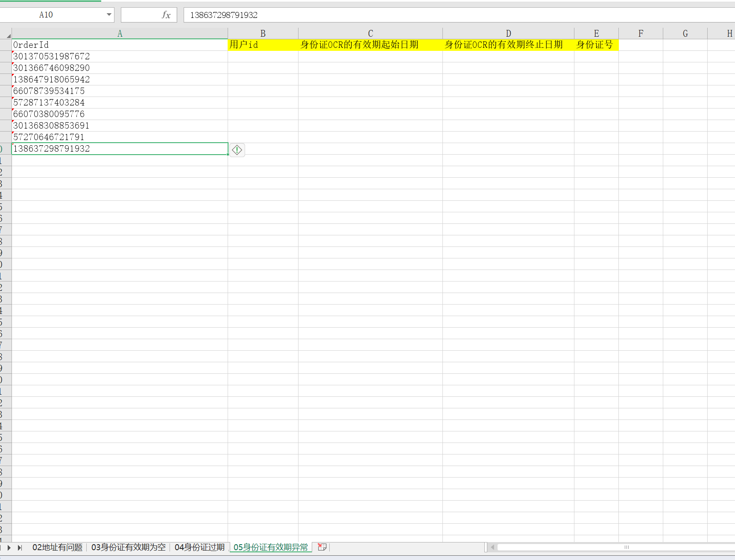The height and width of the screenshot is (560, 735).
Task: Click the first-sheet navigation arrow
Action: (1, 547)
